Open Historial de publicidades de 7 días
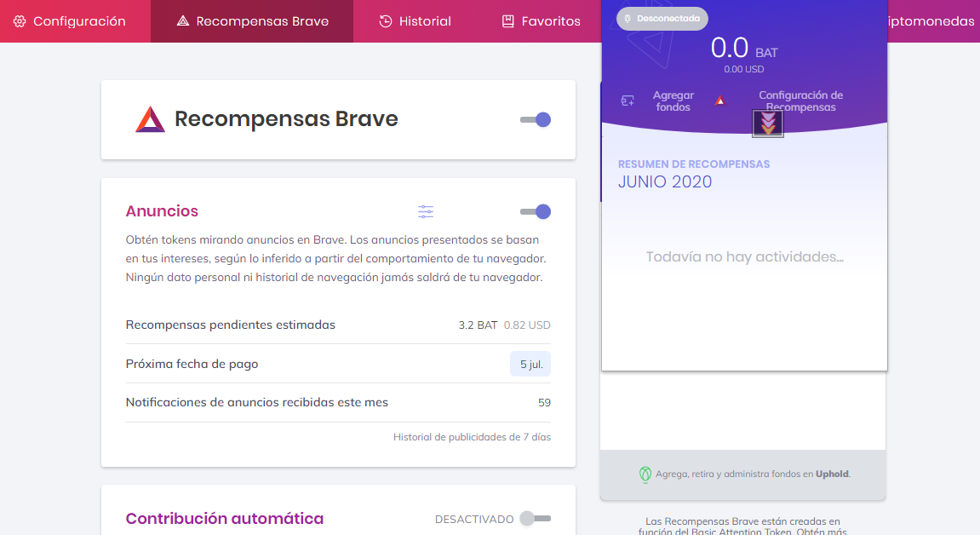The image size is (980, 535). (472, 437)
